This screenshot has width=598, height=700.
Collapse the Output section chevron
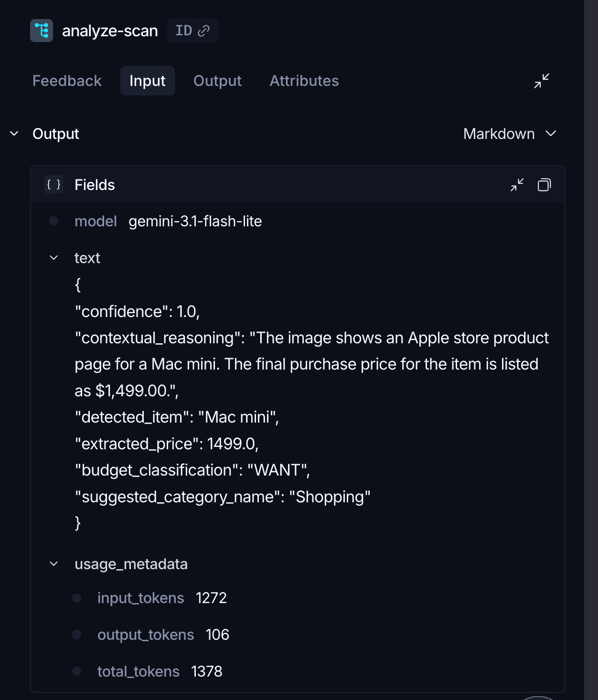tap(14, 134)
